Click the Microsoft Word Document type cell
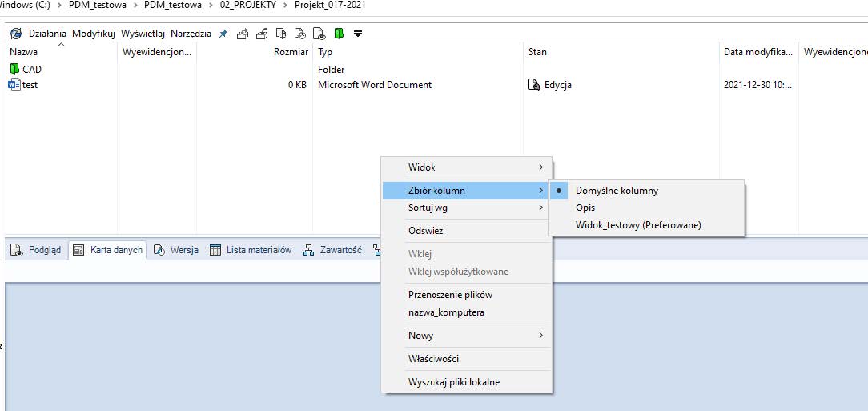The image size is (868, 411). [x=375, y=85]
